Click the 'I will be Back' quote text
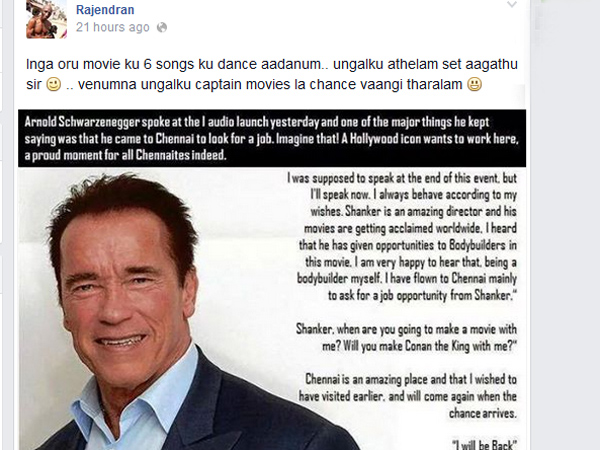 point(484,445)
